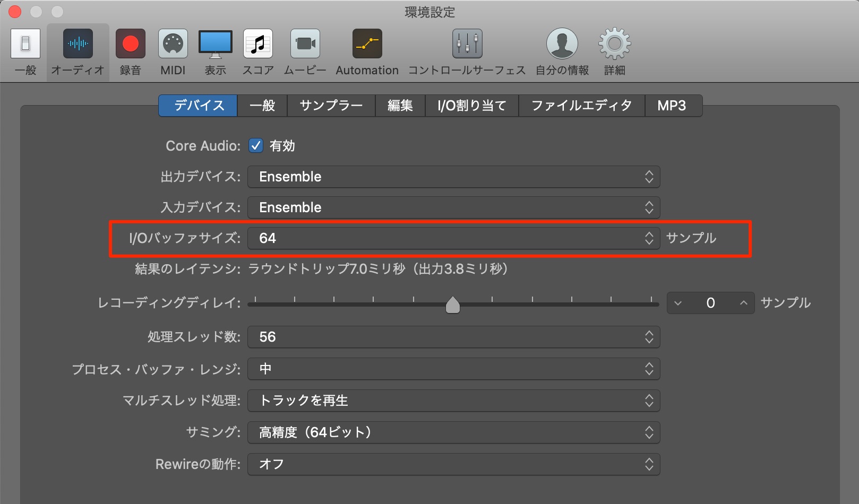Toggle the Core Audio 有効 checkbox
Image resolution: width=859 pixels, height=504 pixels.
point(256,146)
